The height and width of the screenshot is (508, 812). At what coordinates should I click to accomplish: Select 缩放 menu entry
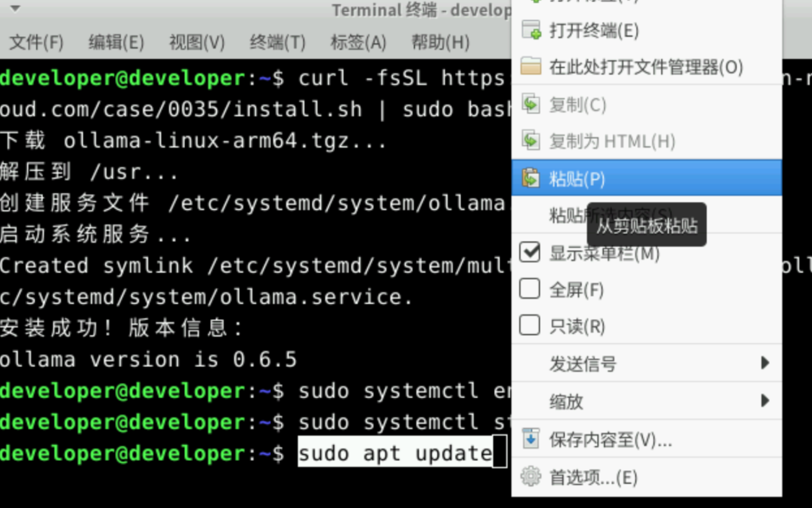[x=647, y=401]
